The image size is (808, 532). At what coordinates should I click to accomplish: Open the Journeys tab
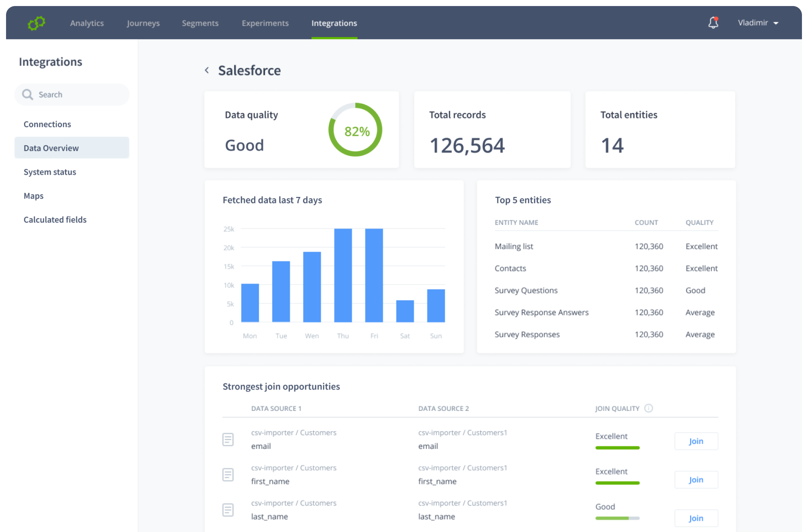tap(143, 23)
